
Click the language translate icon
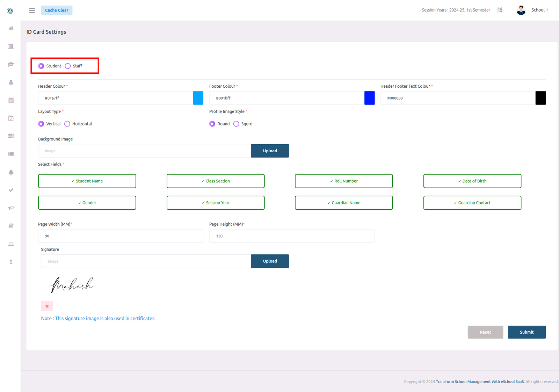(x=500, y=10)
